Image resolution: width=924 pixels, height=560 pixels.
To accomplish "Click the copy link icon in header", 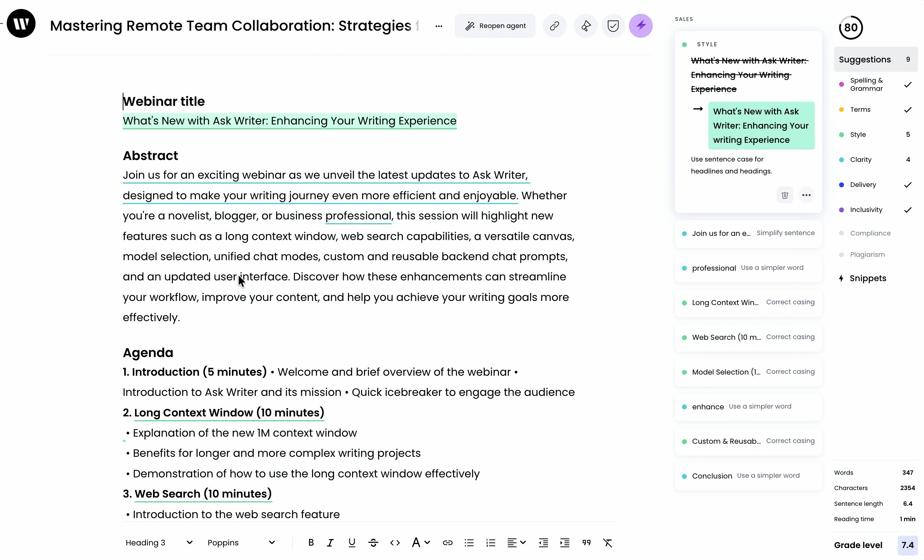I will (x=554, y=26).
